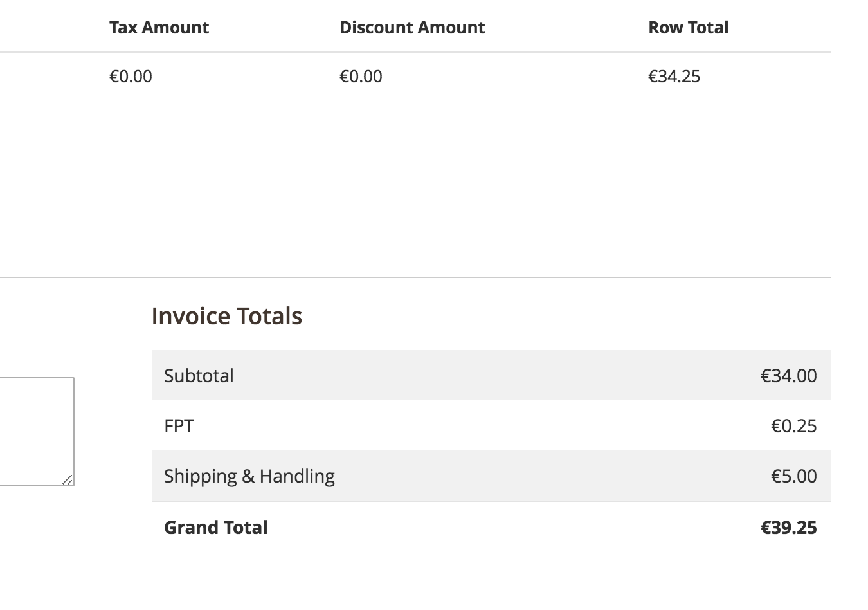This screenshot has width=868, height=610.
Task: Click the Invoice Totals heading
Action: tap(226, 316)
